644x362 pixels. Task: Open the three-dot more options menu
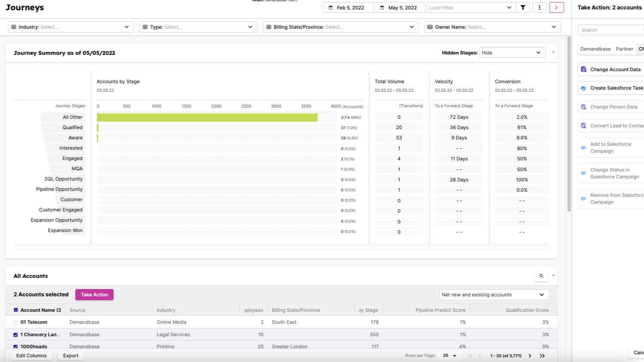[539, 8]
